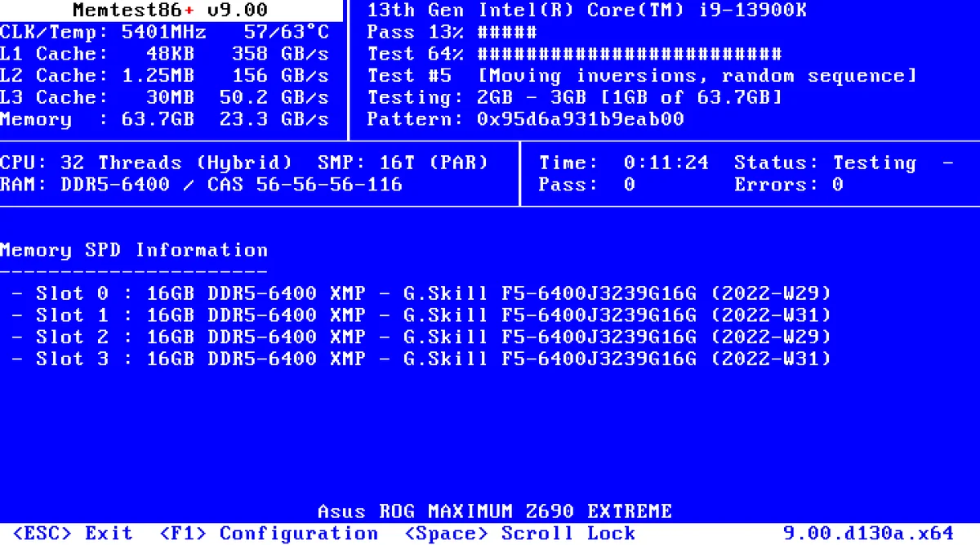Click the Memtest86+ v9.00 title

coord(170,11)
